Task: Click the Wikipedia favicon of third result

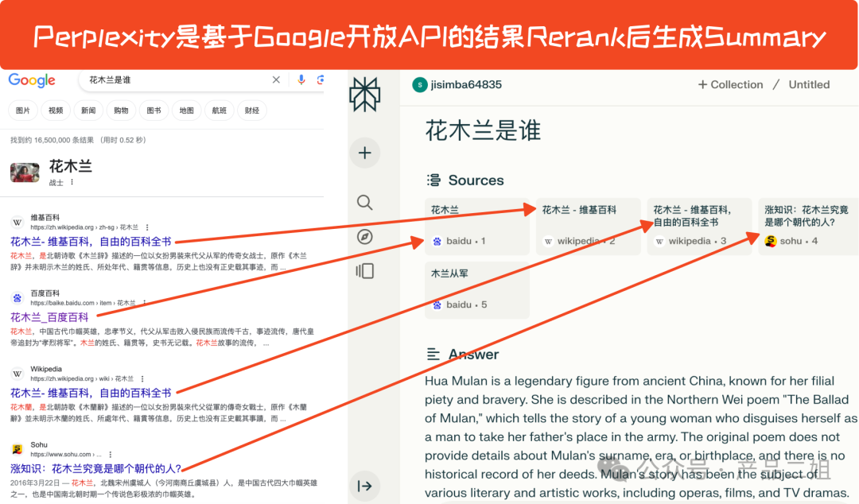Action: click(17, 374)
